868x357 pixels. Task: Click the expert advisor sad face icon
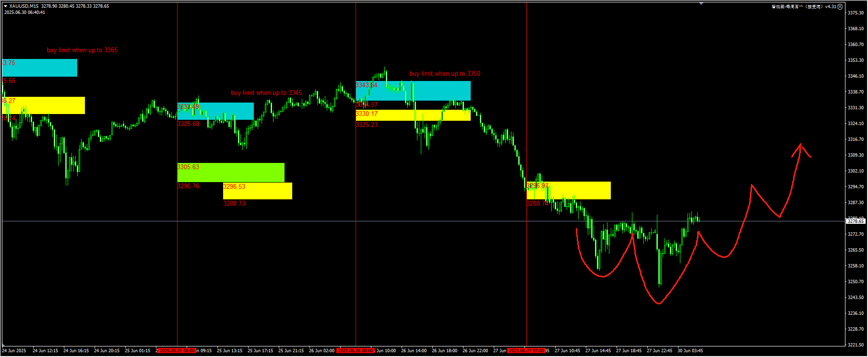pyautogui.click(x=840, y=7)
